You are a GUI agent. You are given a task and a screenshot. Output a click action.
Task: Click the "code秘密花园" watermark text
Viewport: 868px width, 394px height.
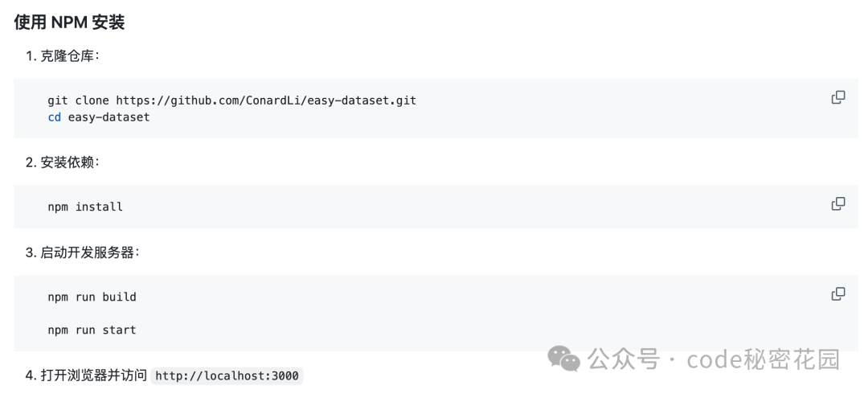[764, 359]
